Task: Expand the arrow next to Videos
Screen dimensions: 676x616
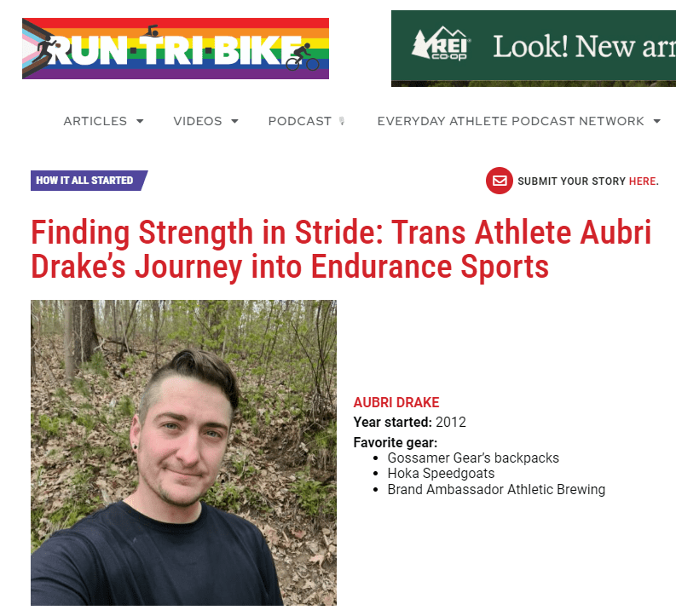Action: 234,121
